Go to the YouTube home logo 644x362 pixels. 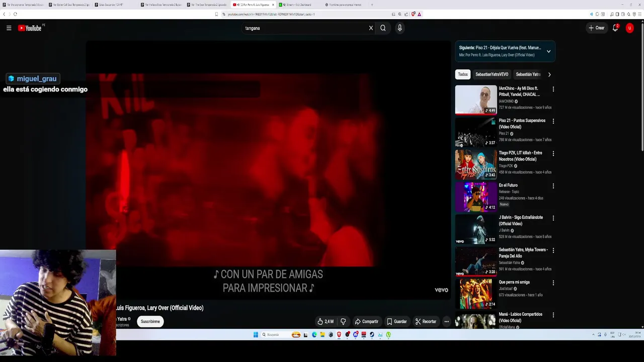(x=30, y=28)
